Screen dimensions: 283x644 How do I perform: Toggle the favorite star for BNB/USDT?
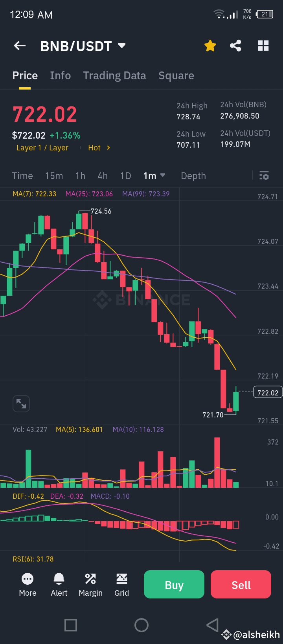click(x=210, y=46)
